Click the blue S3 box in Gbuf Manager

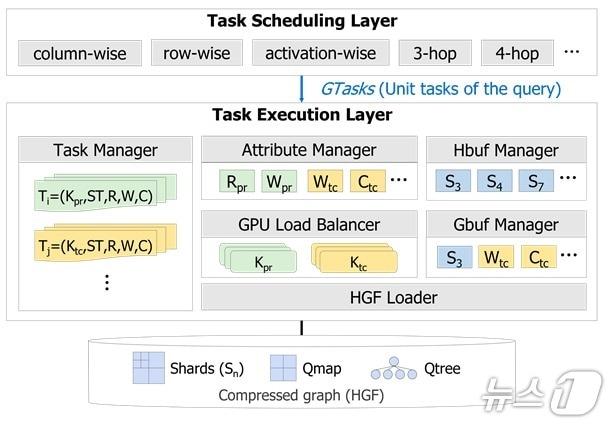(454, 257)
